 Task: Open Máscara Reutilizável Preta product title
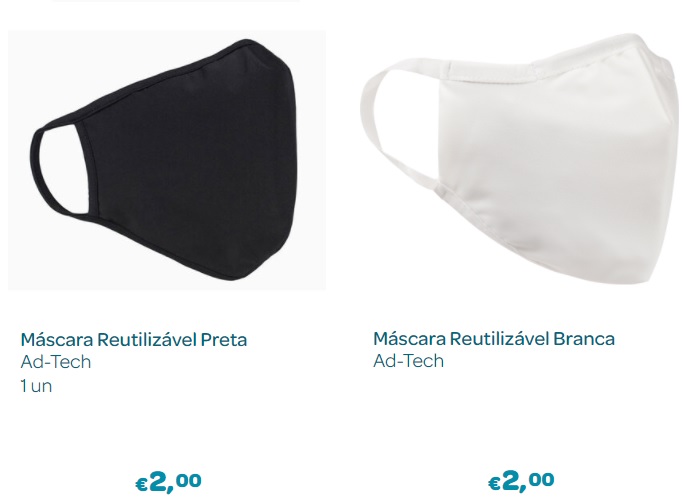click(x=133, y=340)
